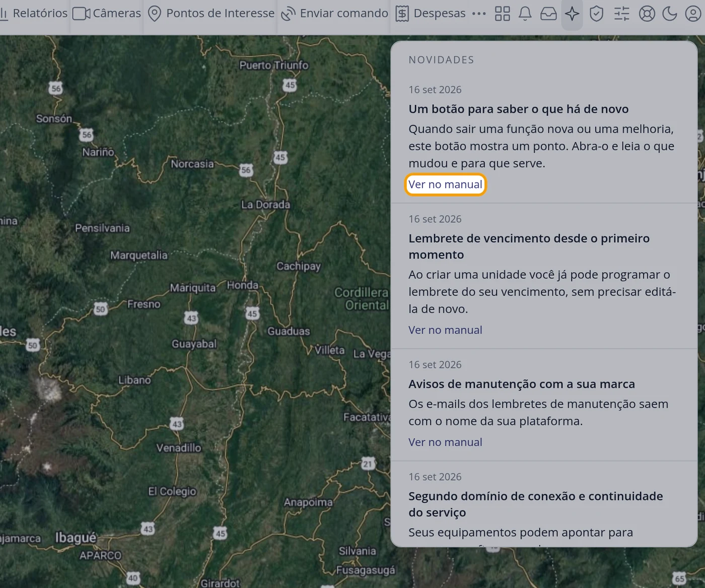Open manual link under 'Um botão para saber'
Screen dimensions: 705x588
click(x=445, y=184)
